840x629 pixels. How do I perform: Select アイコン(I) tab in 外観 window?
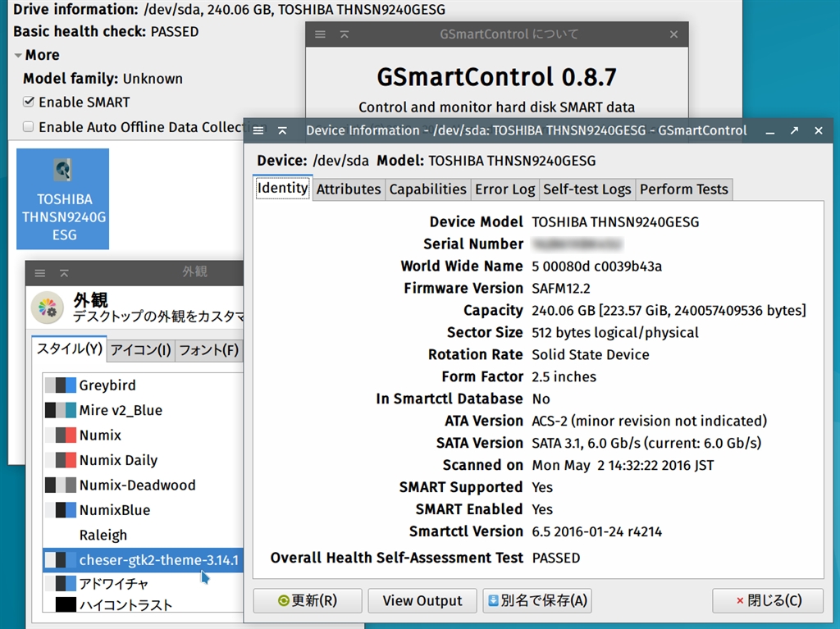coord(140,350)
